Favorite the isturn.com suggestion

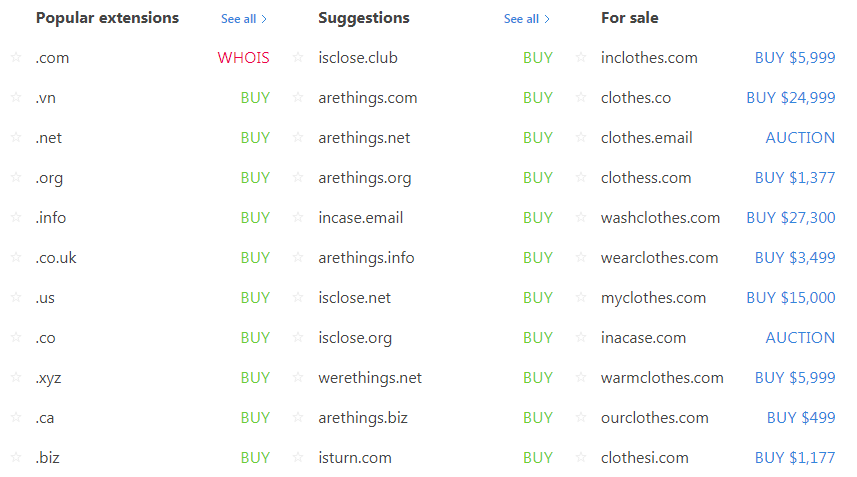[x=298, y=457]
